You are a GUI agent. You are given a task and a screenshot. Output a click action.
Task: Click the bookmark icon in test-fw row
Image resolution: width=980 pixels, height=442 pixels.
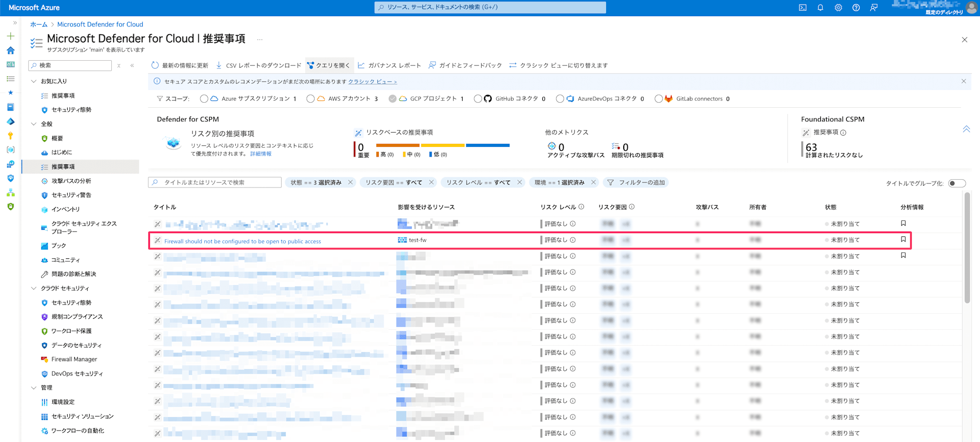(x=903, y=239)
